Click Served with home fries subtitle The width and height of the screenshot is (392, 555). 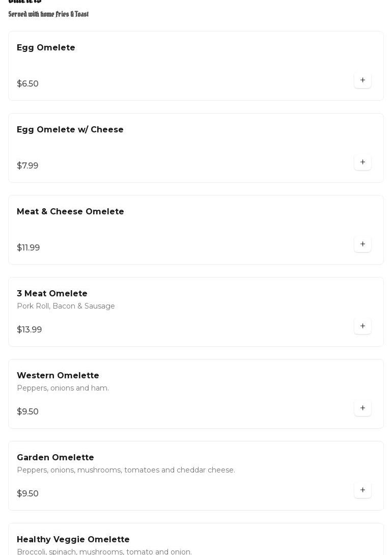[48, 14]
